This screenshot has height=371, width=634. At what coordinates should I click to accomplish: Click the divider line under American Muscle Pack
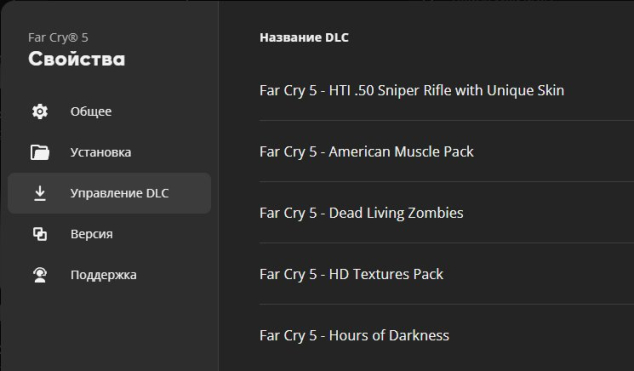point(446,181)
